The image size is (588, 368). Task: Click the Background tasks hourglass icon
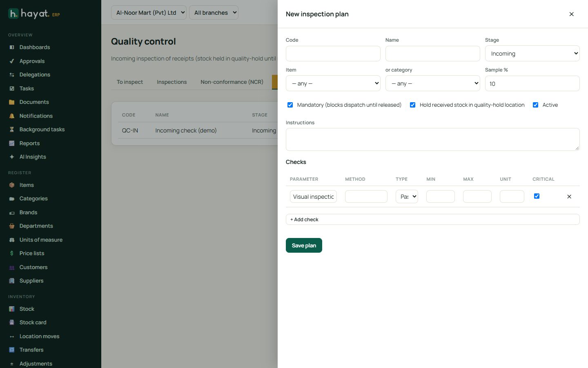point(12,130)
